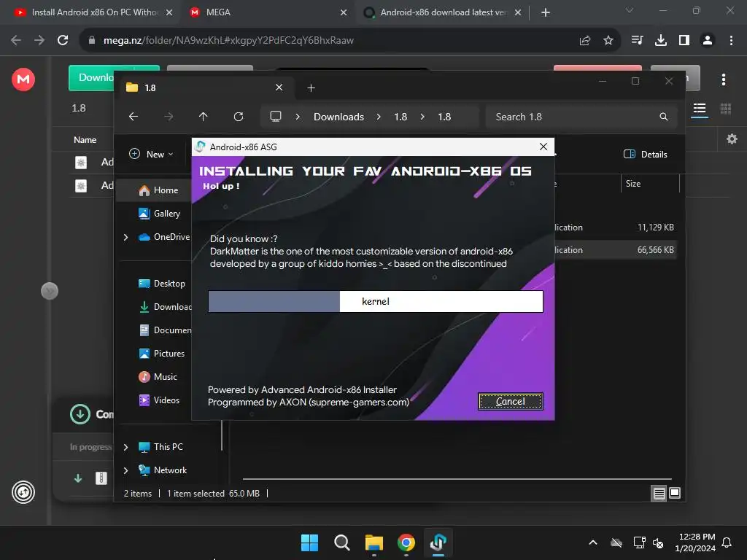This screenshot has width=747, height=560.
Task: Cancel the Android-x86 installation
Action: 510,402
